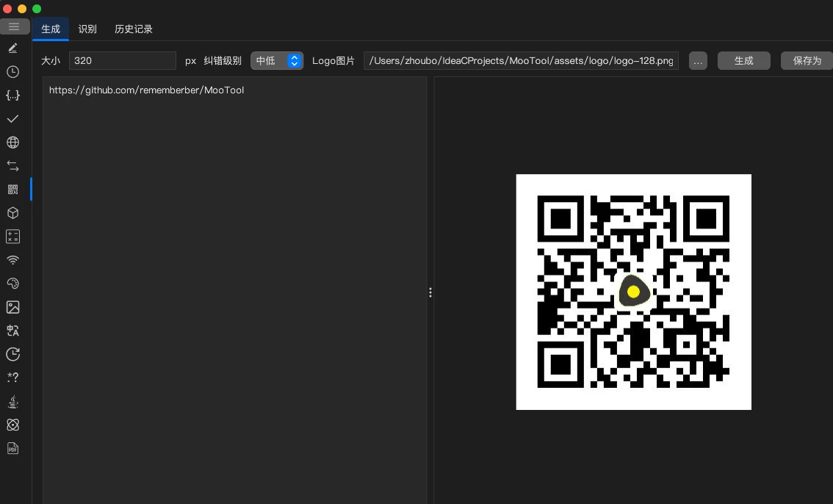The height and width of the screenshot is (504, 833).
Task: Switch to the 生成 tab
Action: pos(51,29)
